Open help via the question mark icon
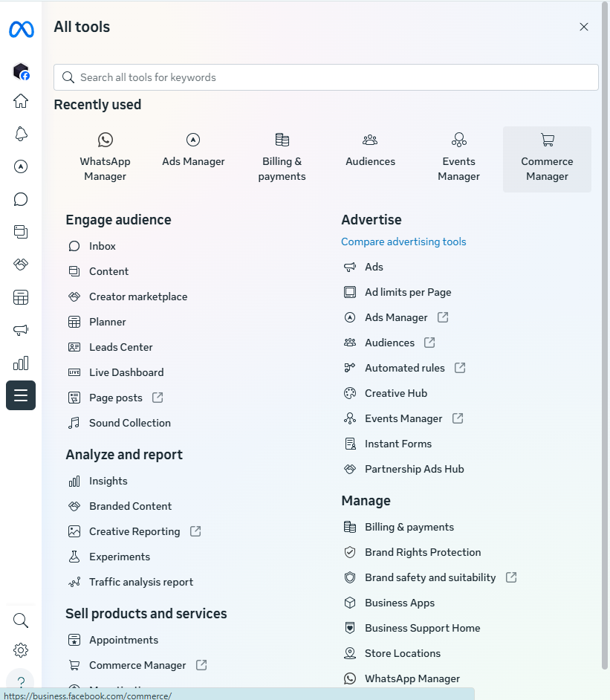610x700 pixels. (20, 681)
